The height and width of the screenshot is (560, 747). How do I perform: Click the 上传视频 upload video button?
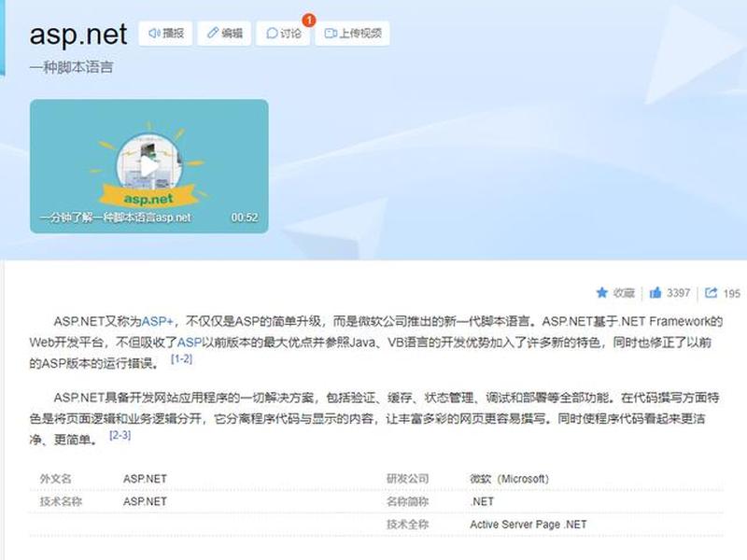(x=353, y=34)
